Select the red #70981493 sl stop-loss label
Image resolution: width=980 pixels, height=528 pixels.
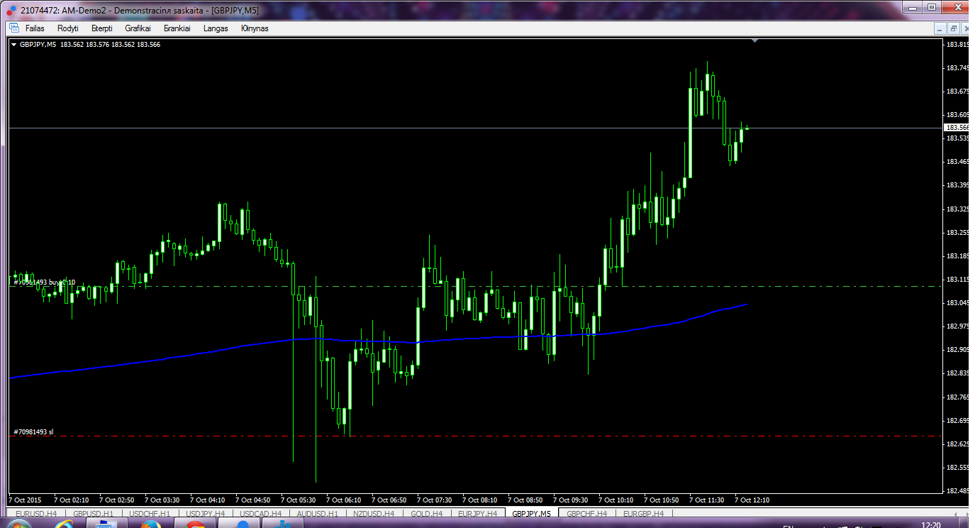(33, 431)
